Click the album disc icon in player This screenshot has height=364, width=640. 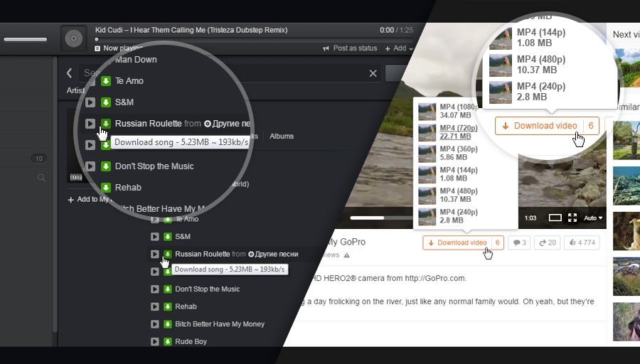(74, 38)
